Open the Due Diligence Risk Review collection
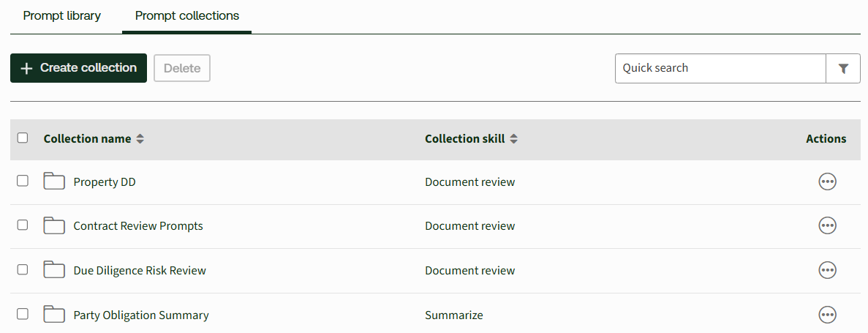 pyautogui.click(x=140, y=271)
